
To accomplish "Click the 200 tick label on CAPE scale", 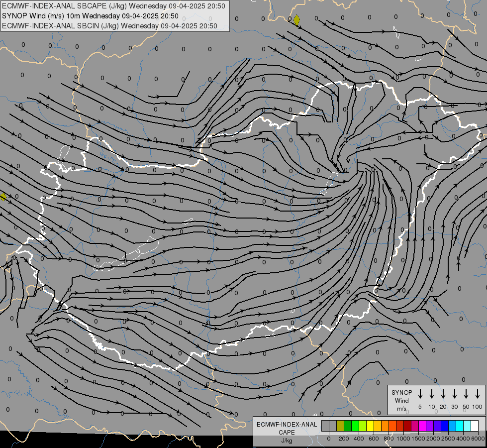I will (344, 439).
